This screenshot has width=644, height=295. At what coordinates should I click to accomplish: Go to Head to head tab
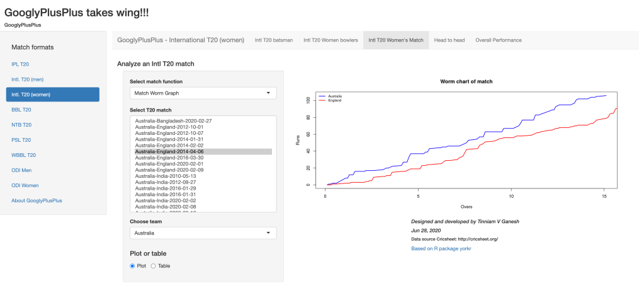(449, 40)
